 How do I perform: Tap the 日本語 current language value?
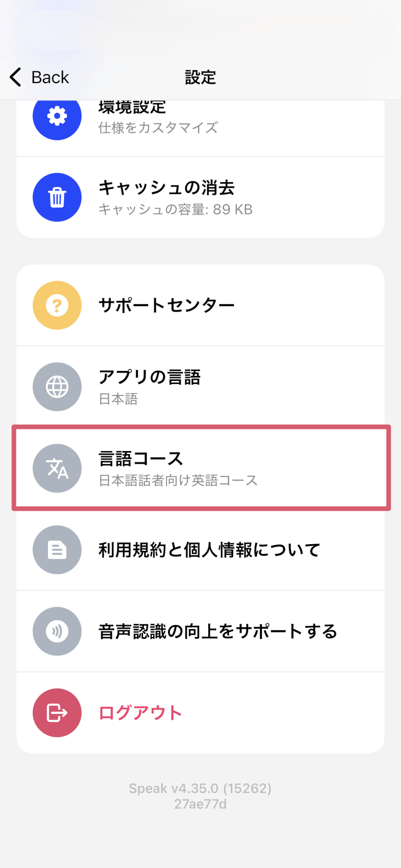[x=118, y=399]
